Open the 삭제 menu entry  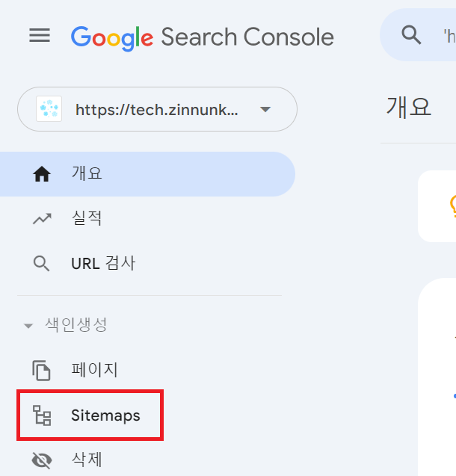(x=147, y=460)
